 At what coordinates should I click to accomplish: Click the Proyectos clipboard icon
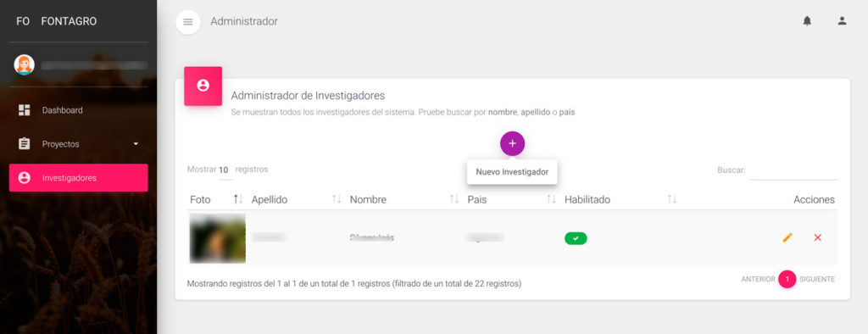(x=25, y=144)
